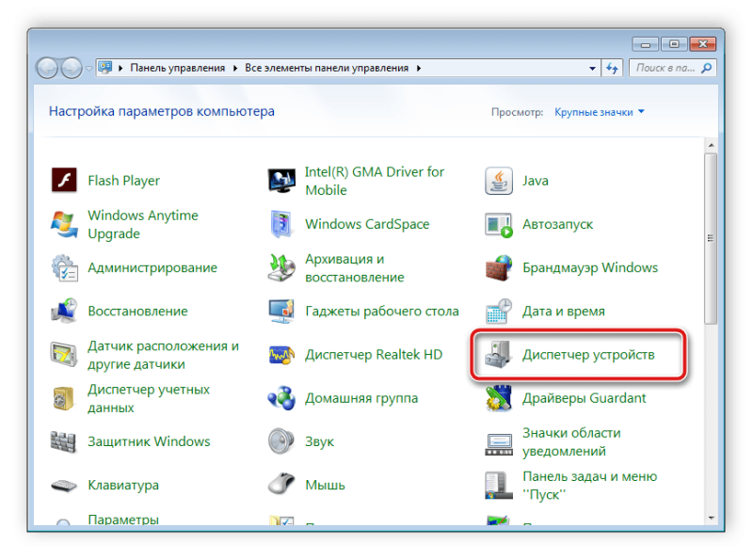
Task: Click the Мышь mouse icon
Action: (281, 484)
